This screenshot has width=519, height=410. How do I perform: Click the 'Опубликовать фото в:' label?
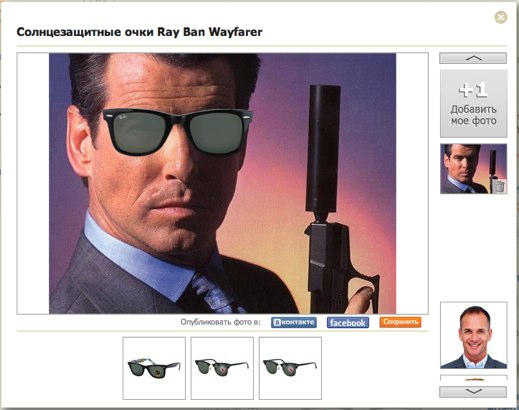[x=220, y=322]
